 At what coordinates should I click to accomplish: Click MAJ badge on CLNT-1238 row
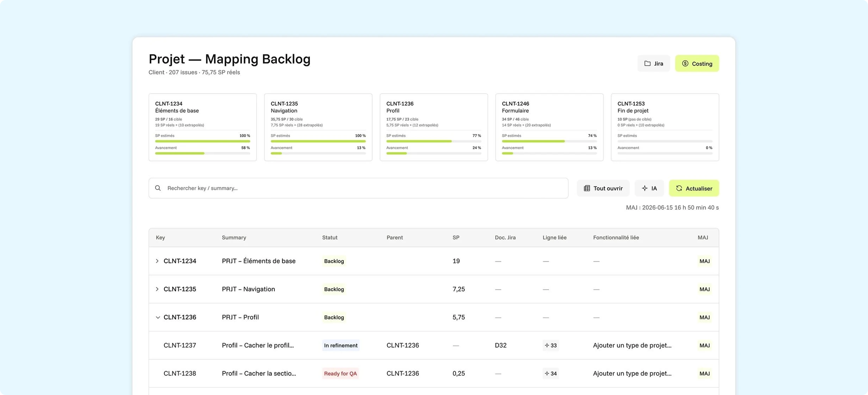[705, 373]
